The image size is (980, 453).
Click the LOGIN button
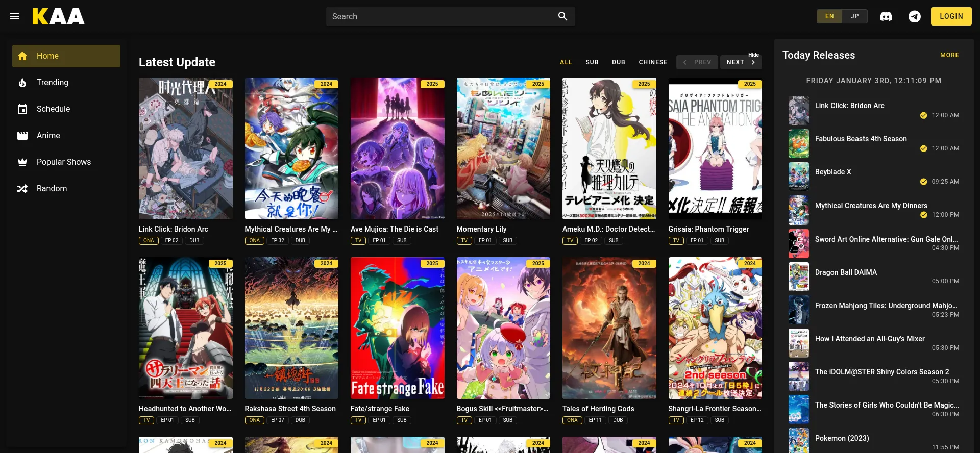pos(951,16)
